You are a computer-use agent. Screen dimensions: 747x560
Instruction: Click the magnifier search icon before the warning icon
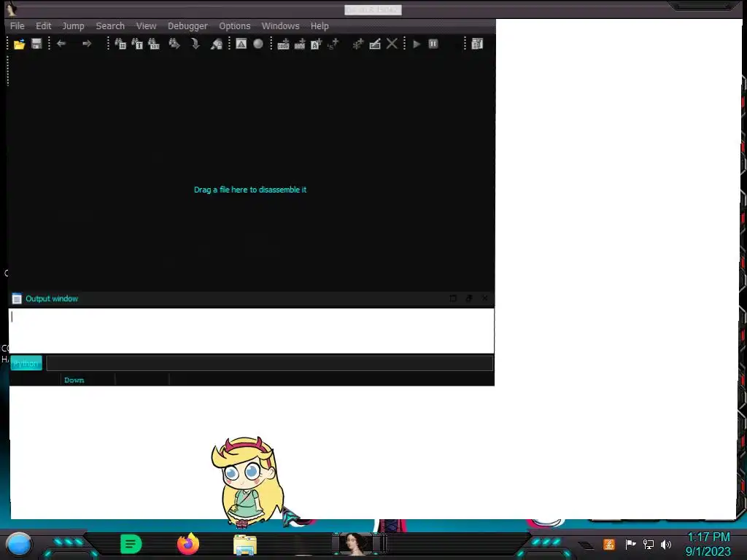coord(217,44)
